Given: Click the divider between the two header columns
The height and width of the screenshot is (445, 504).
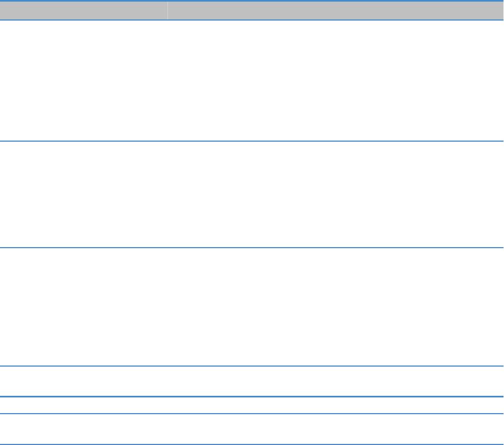Looking at the screenshot, I should (167, 10).
